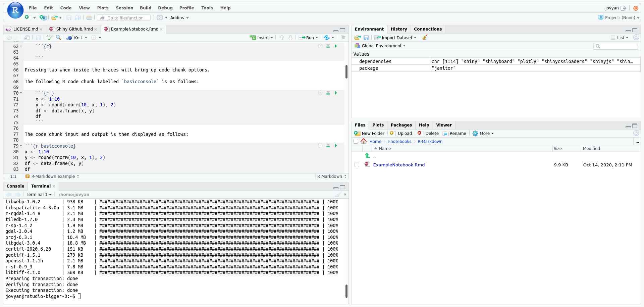Open the Terminal 1 dropdown
The height and width of the screenshot is (307, 644).
click(x=39, y=194)
